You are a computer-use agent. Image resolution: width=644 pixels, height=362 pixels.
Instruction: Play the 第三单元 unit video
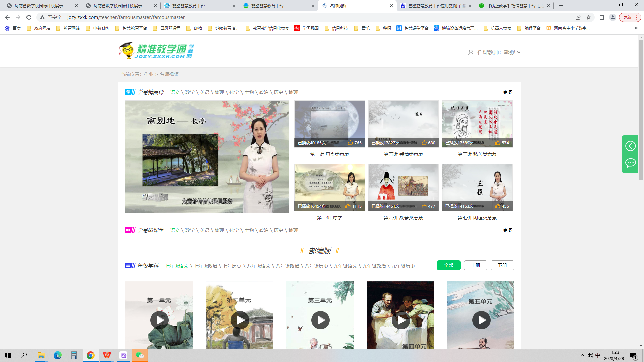[320, 320]
